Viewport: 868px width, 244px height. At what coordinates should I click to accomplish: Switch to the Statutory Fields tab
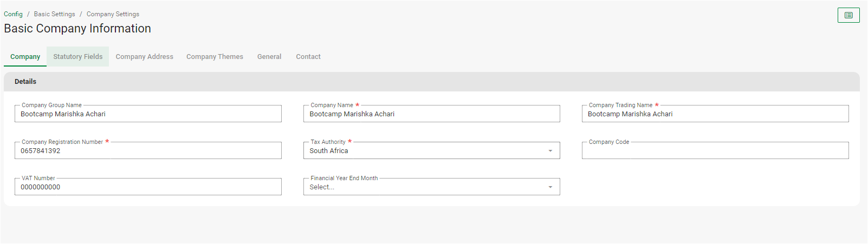click(77, 57)
